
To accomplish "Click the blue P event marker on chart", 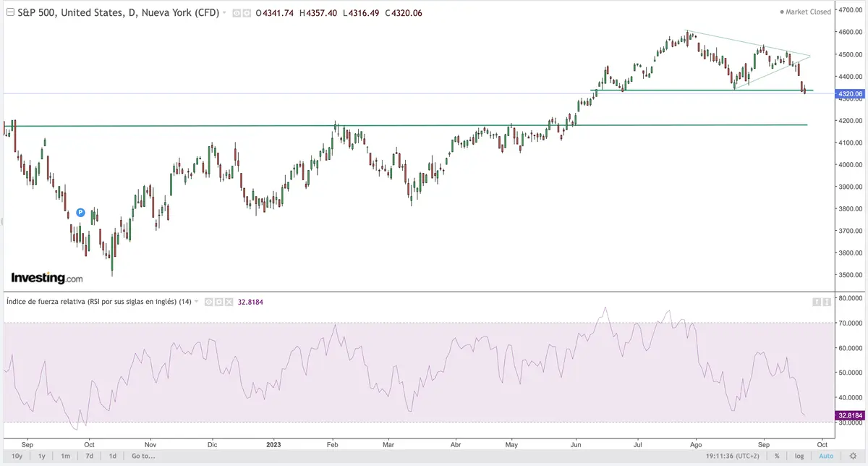I will pyautogui.click(x=80, y=213).
